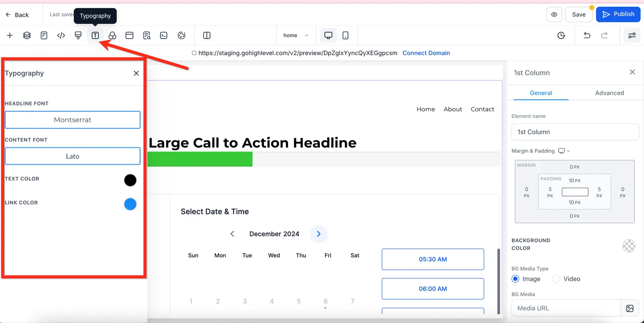Viewport: 644px width, 323px height.
Task: Select the Video BG media type
Action: 556,279
